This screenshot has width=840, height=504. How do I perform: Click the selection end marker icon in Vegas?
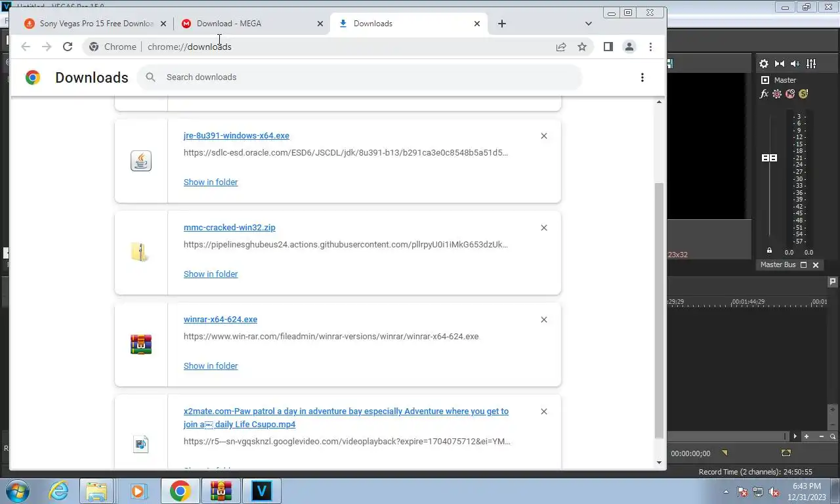[786, 453]
